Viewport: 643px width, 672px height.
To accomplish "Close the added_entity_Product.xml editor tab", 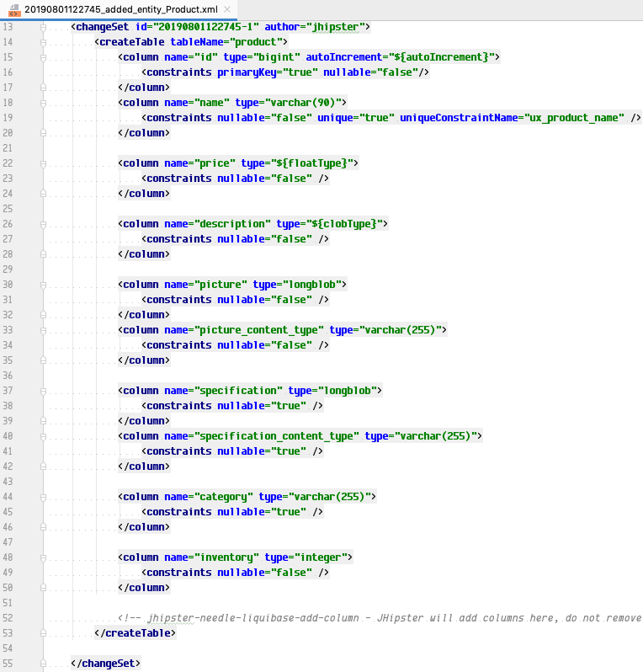I will 227,9.
